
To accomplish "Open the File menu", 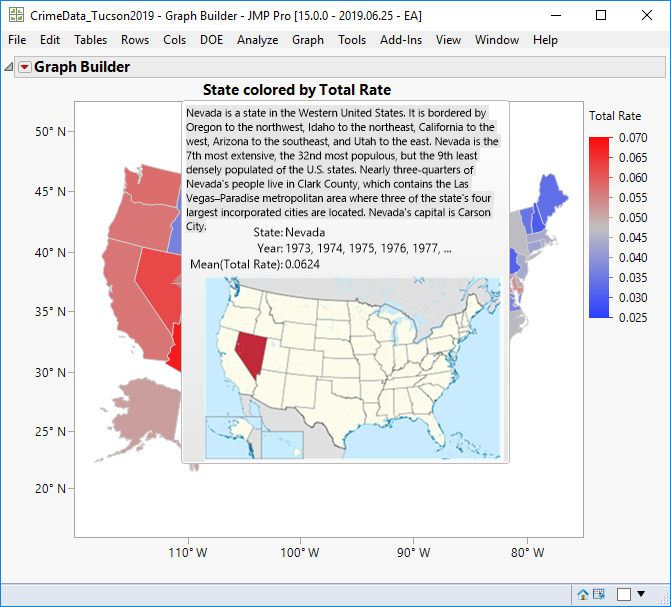I will (x=17, y=40).
